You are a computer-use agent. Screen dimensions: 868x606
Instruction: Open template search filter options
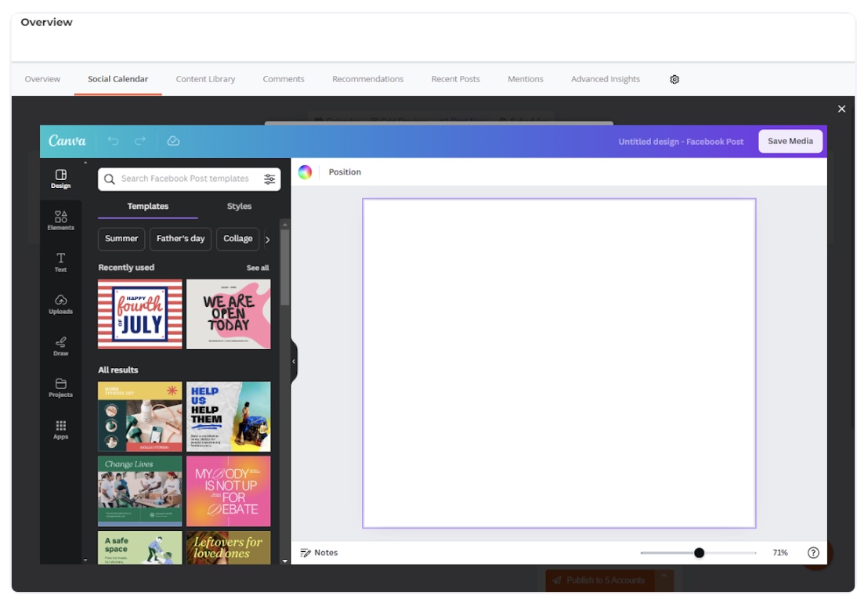269,179
